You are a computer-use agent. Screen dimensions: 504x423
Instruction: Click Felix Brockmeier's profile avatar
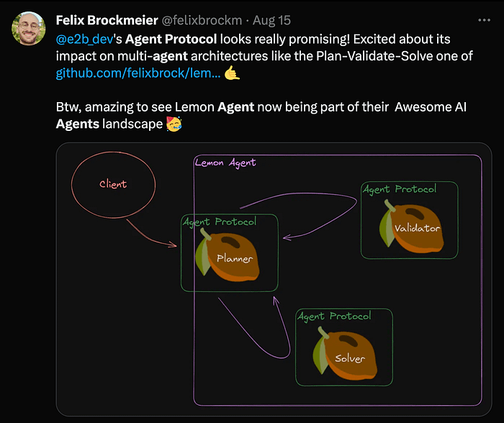point(28,29)
